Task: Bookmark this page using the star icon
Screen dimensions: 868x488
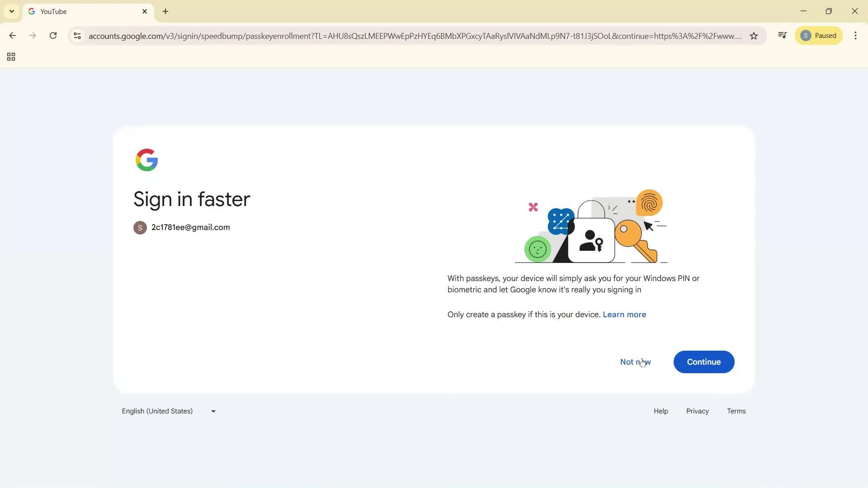Action: 754,36
